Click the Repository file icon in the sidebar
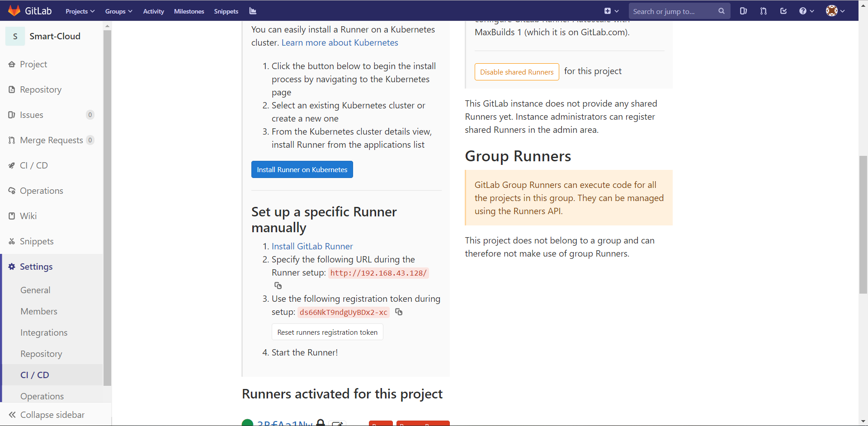 click(12, 89)
